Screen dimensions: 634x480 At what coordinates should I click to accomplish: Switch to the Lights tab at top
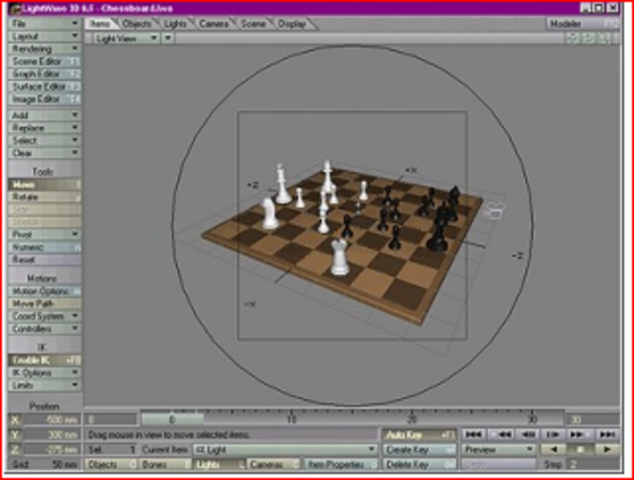click(x=175, y=24)
